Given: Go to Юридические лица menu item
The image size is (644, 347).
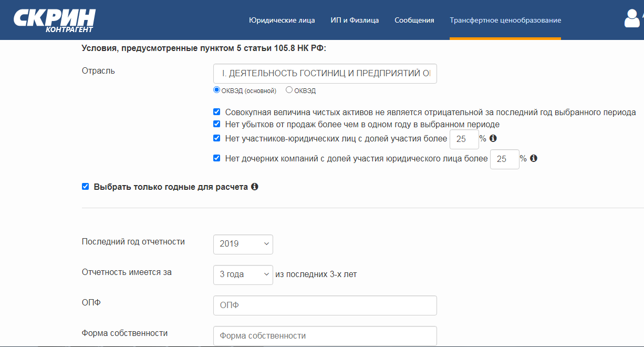Looking at the screenshot, I should 282,20.
